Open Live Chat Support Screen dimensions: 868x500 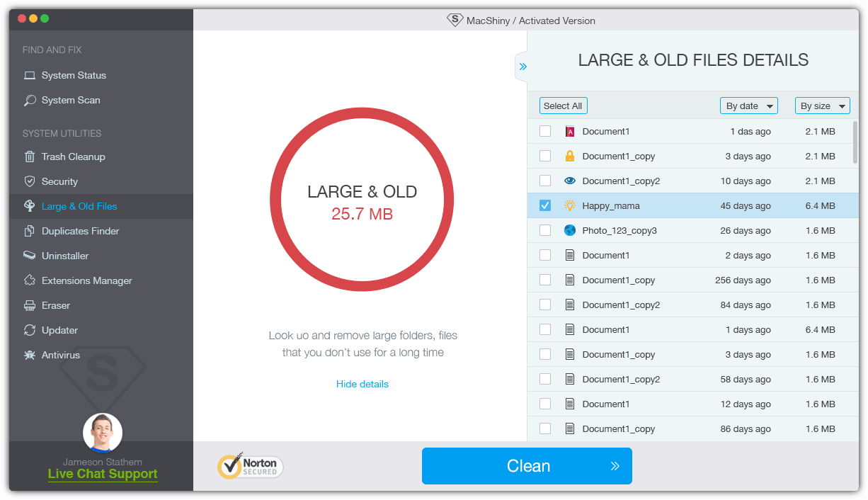tap(103, 474)
